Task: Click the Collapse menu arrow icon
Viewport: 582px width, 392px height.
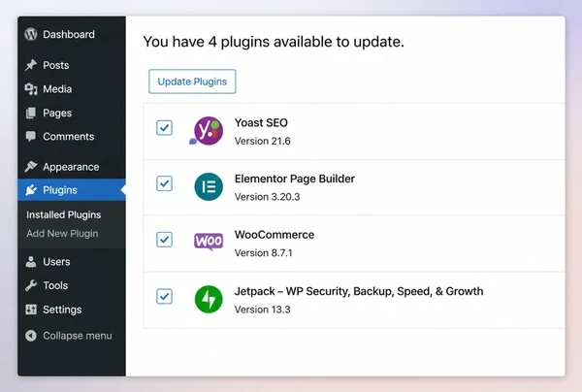Action: pos(31,336)
